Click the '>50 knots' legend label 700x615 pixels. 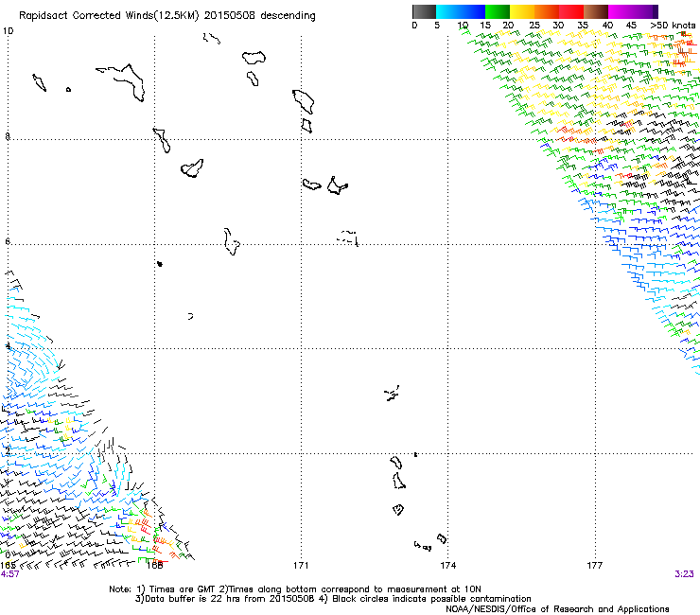point(673,26)
